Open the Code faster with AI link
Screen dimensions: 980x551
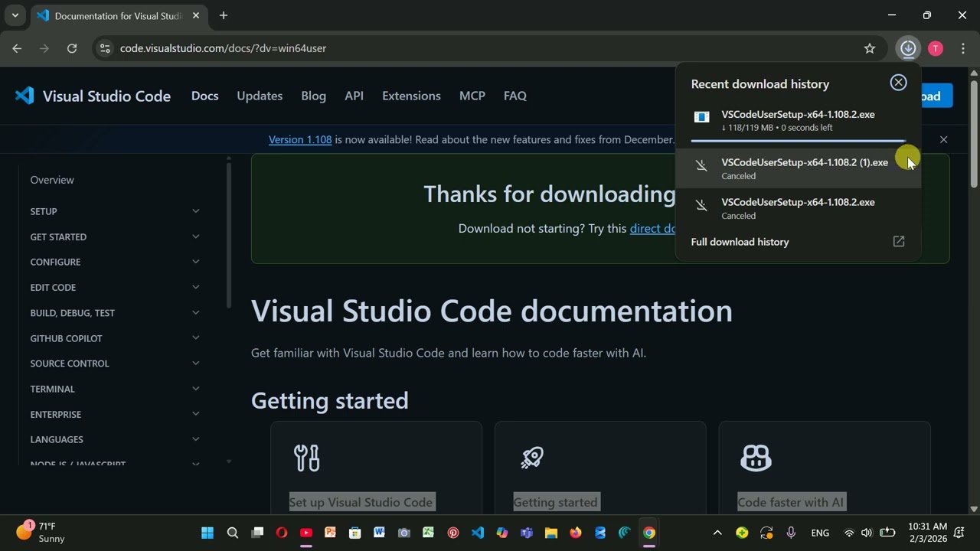790,502
